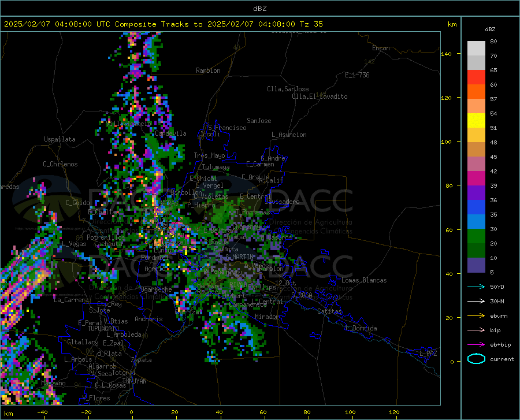Click the 'C_Chilenos' place label
The width and height of the screenshot is (520, 420).
click(60, 164)
